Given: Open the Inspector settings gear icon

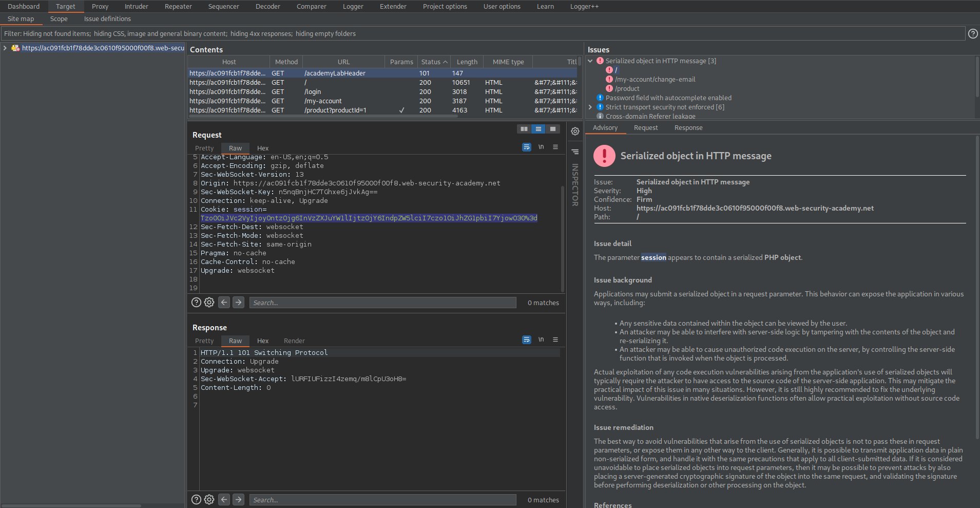Looking at the screenshot, I should [x=575, y=131].
